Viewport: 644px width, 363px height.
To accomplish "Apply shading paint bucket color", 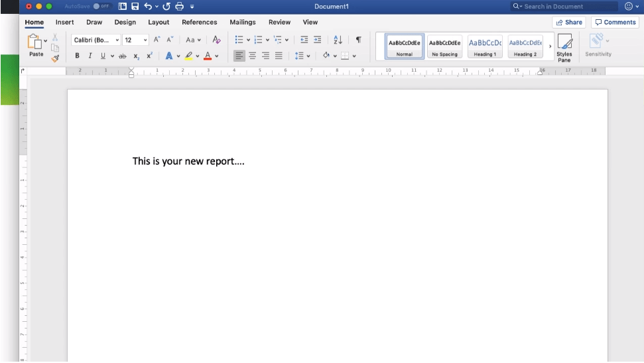I will [x=326, y=56].
